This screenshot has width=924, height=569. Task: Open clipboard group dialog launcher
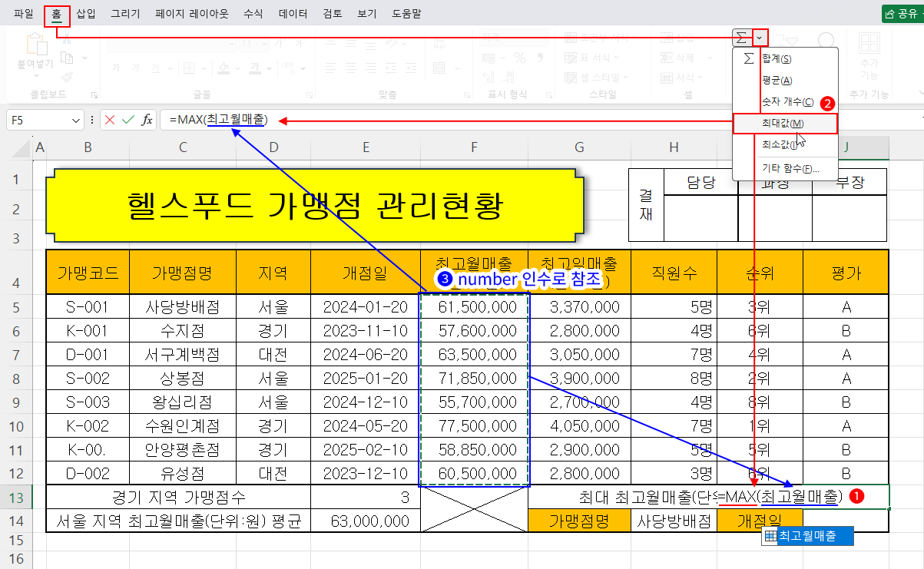coord(94,95)
